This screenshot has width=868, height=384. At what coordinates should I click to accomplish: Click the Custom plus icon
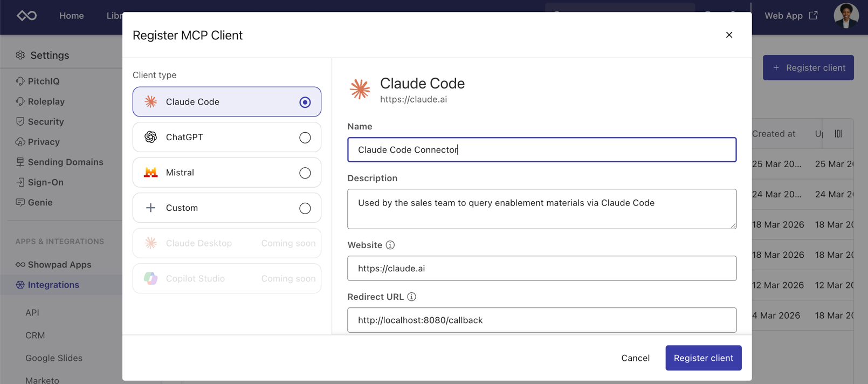[150, 208]
